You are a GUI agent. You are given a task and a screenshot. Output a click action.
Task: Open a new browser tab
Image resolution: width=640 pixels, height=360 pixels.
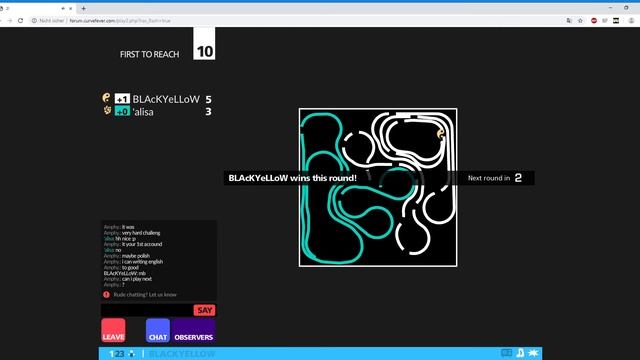pyautogui.click(x=83, y=8)
